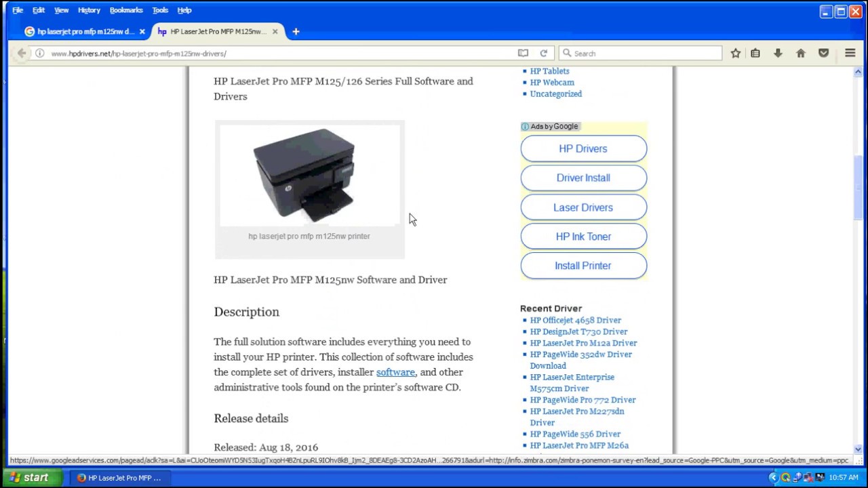This screenshot has height=488, width=868.
Task: Expand hidden system tray icons arrow
Action: (774, 478)
